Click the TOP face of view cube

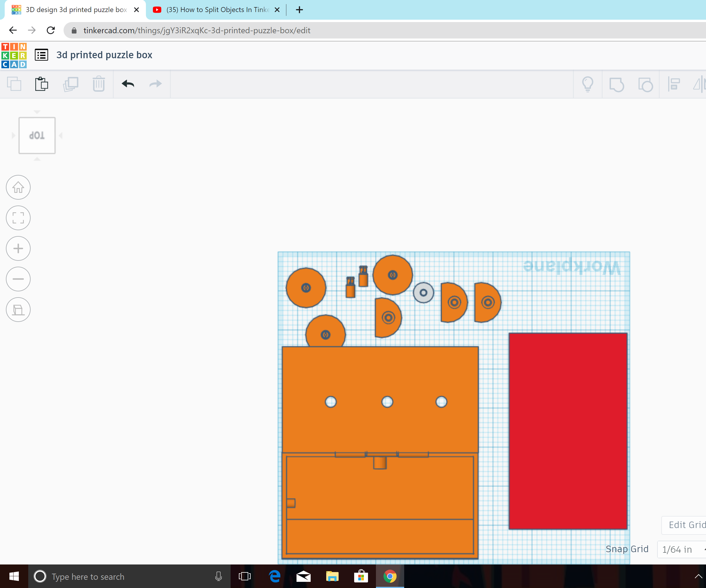pos(37,136)
